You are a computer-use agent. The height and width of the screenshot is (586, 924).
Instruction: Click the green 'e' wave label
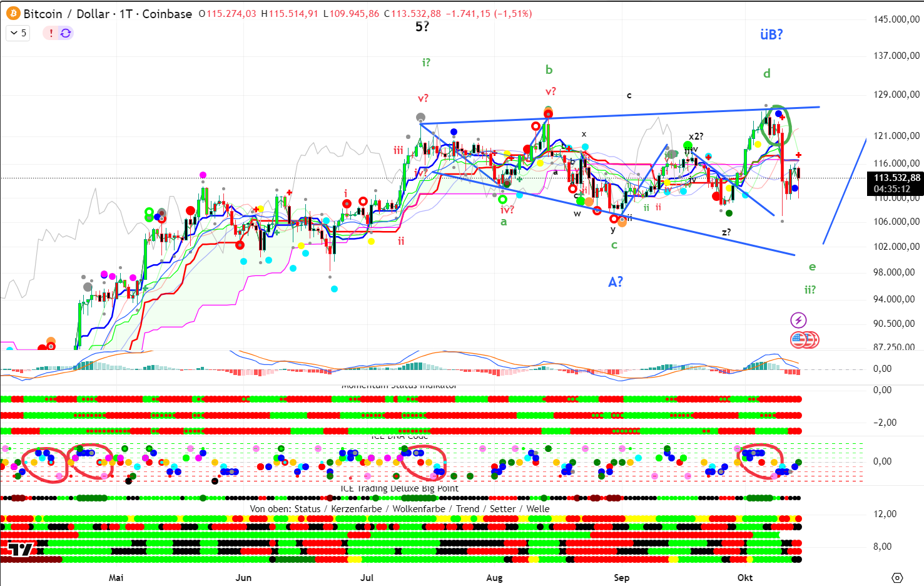coord(812,267)
